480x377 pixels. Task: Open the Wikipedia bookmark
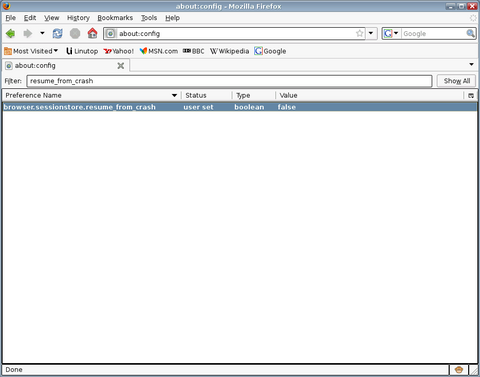(x=229, y=51)
